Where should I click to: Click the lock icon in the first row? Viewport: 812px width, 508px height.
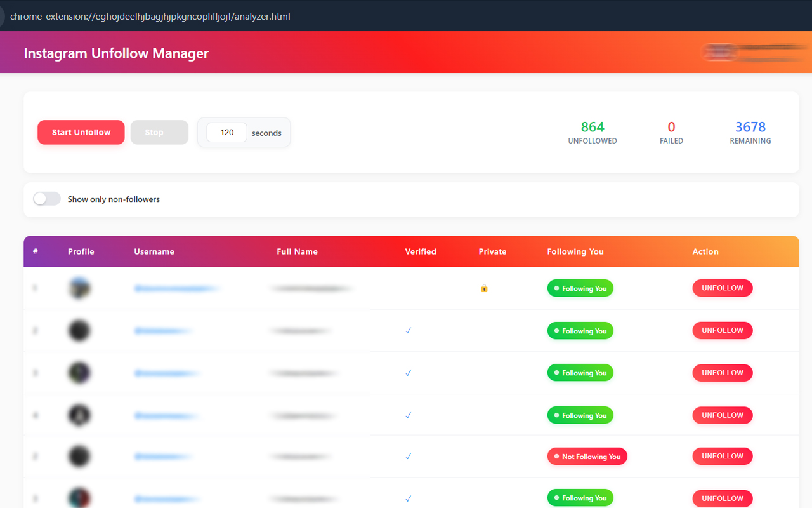coord(484,288)
